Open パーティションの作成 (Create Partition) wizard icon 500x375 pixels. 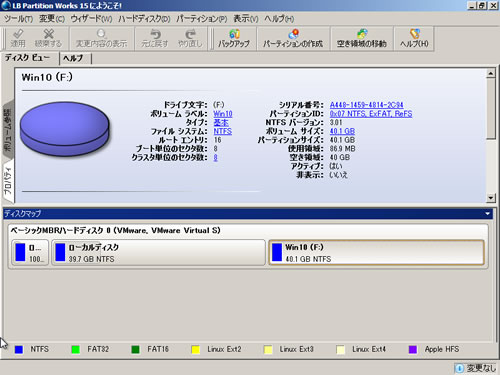[x=294, y=34]
